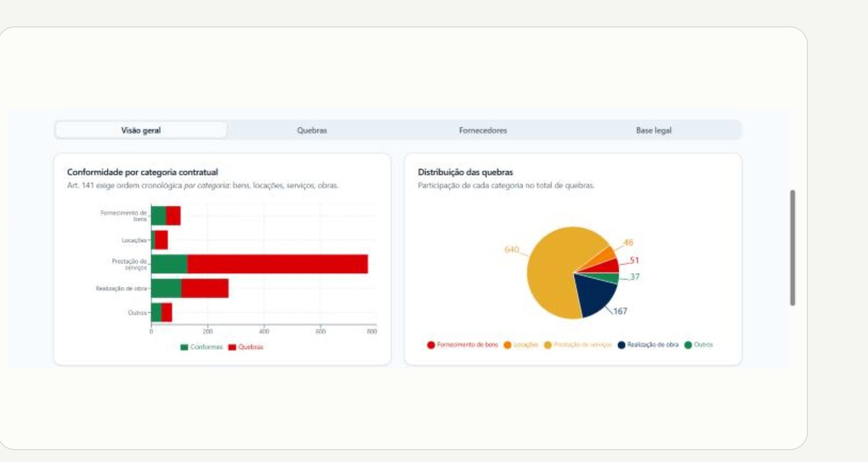Click the vertical scrollbar thumb
Viewport: 868px width, 462px height.
pyautogui.click(x=792, y=248)
